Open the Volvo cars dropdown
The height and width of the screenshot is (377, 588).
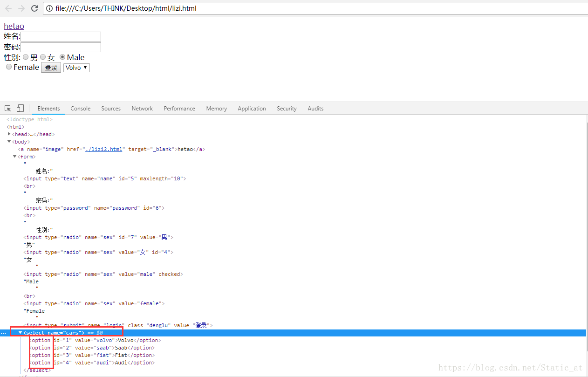[76, 68]
